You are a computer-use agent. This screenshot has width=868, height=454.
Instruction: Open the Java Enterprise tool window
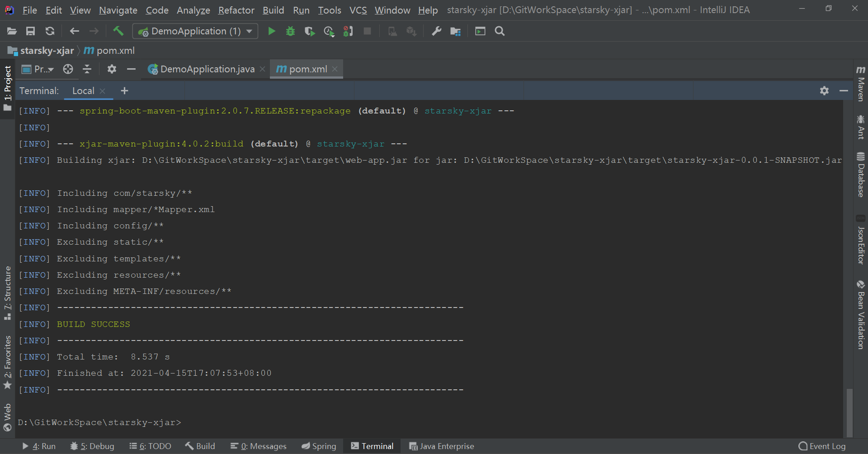442,446
